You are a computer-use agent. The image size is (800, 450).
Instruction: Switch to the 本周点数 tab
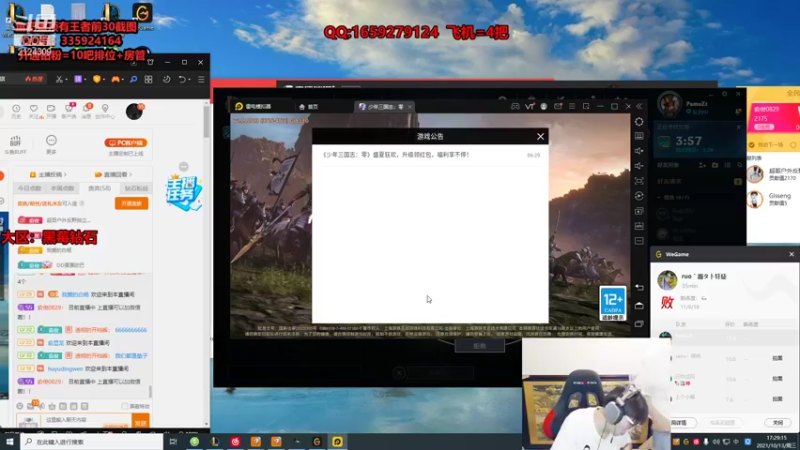point(62,188)
